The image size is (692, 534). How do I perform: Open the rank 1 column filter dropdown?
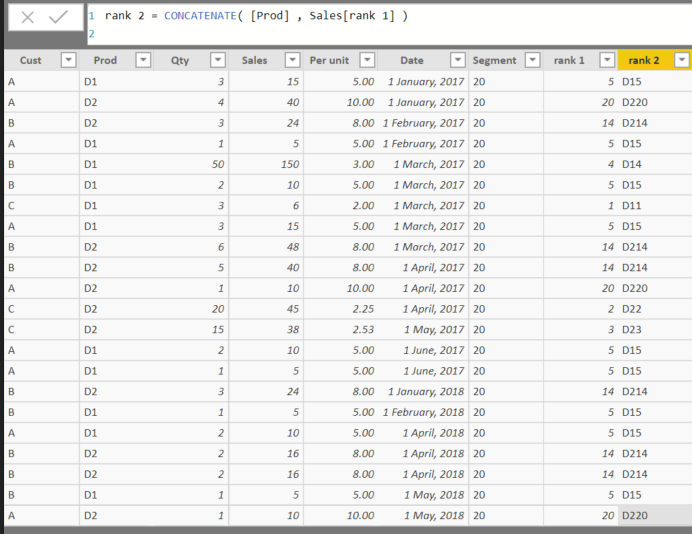[x=607, y=60]
